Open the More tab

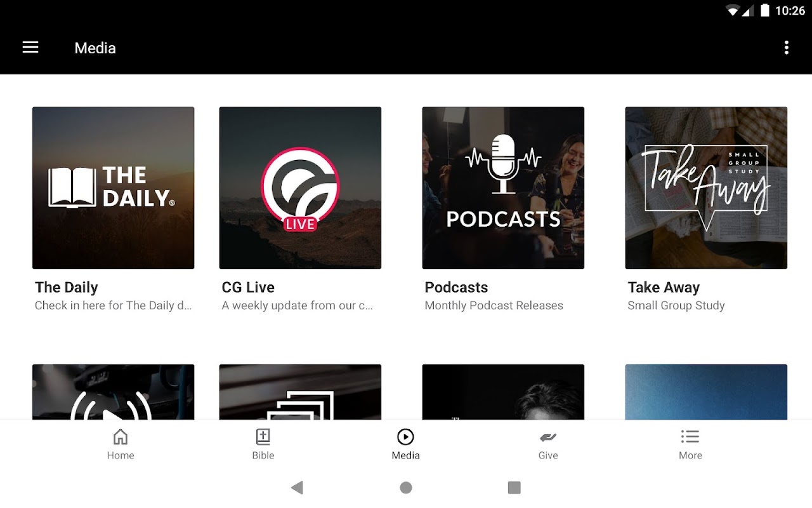click(690, 444)
